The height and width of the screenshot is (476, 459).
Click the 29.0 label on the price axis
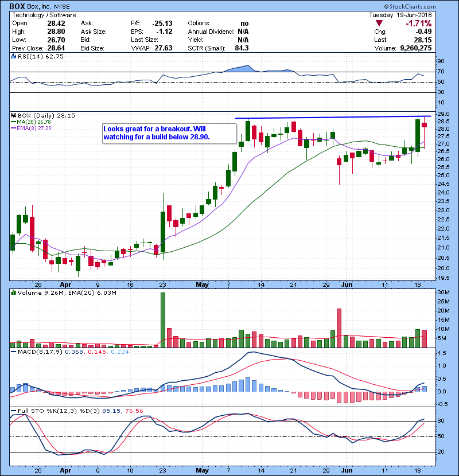point(444,114)
